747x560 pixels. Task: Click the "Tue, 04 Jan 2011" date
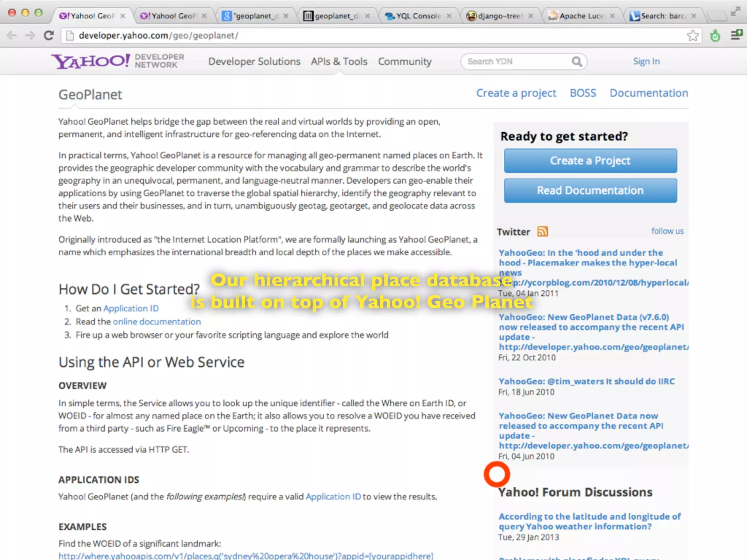point(528,293)
